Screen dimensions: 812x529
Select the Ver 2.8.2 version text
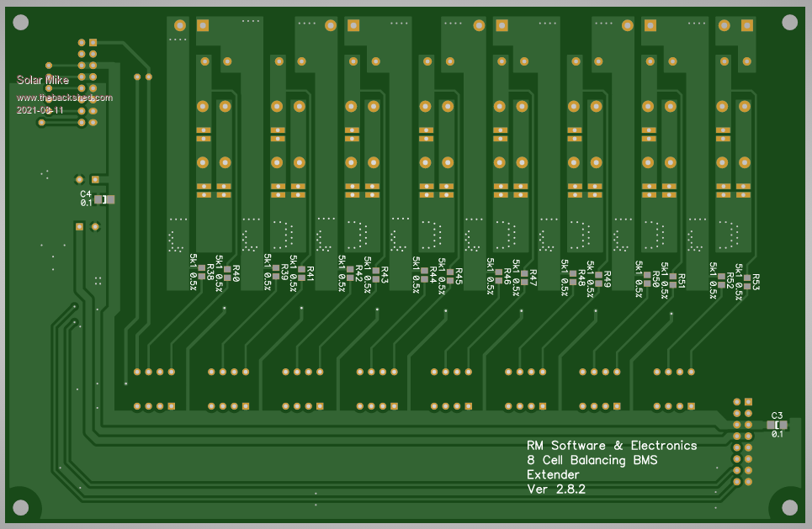pos(555,489)
